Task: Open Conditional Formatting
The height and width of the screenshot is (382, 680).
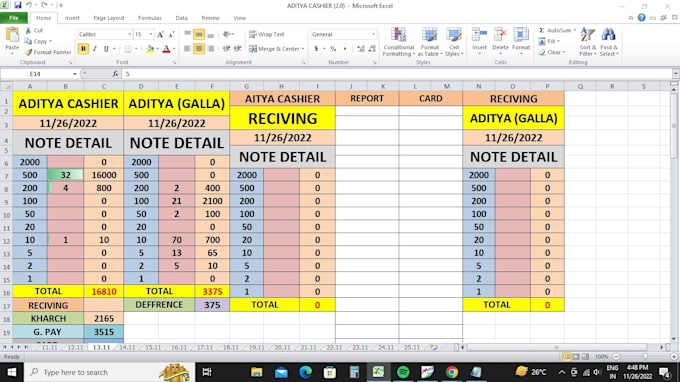Action: (399, 42)
